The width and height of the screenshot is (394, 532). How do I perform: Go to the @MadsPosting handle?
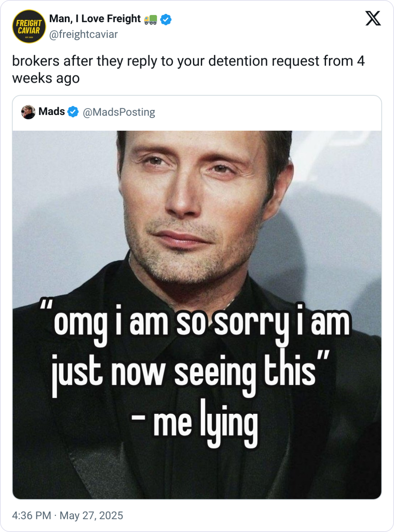(119, 112)
